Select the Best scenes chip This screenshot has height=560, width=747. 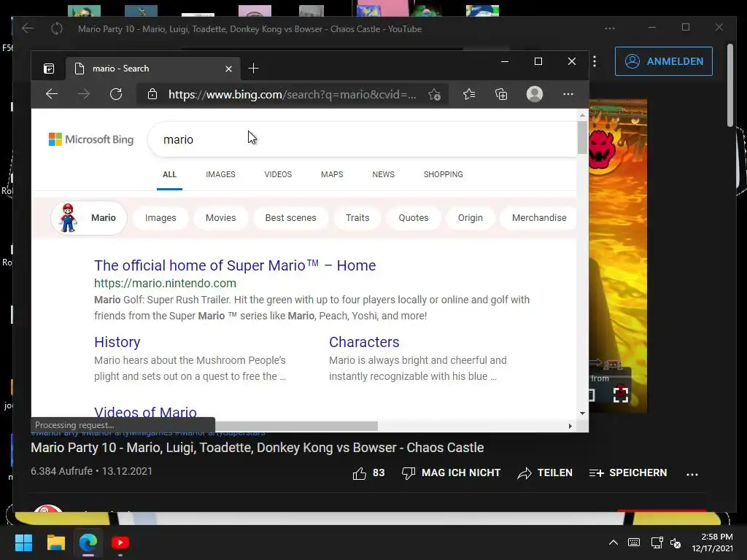click(290, 217)
